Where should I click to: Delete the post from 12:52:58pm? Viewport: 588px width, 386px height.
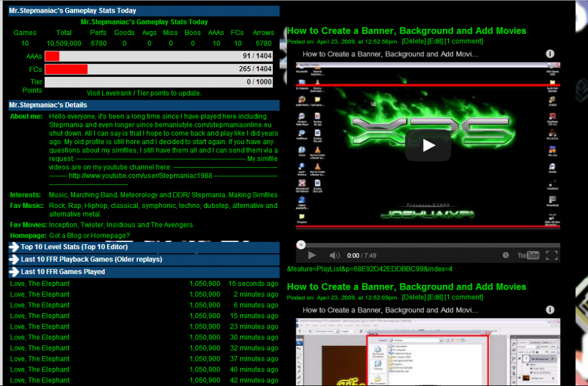(414, 41)
